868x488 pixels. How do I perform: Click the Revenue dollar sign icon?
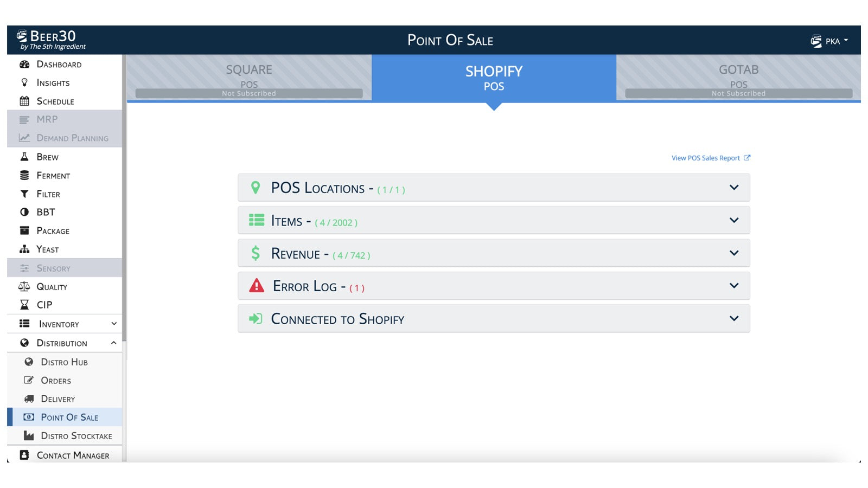click(x=256, y=253)
